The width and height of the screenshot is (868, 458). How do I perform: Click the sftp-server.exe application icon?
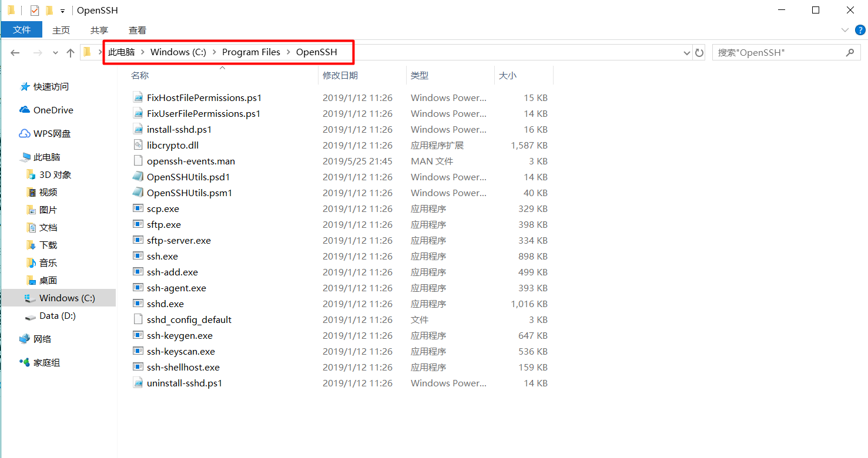coord(138,240)
